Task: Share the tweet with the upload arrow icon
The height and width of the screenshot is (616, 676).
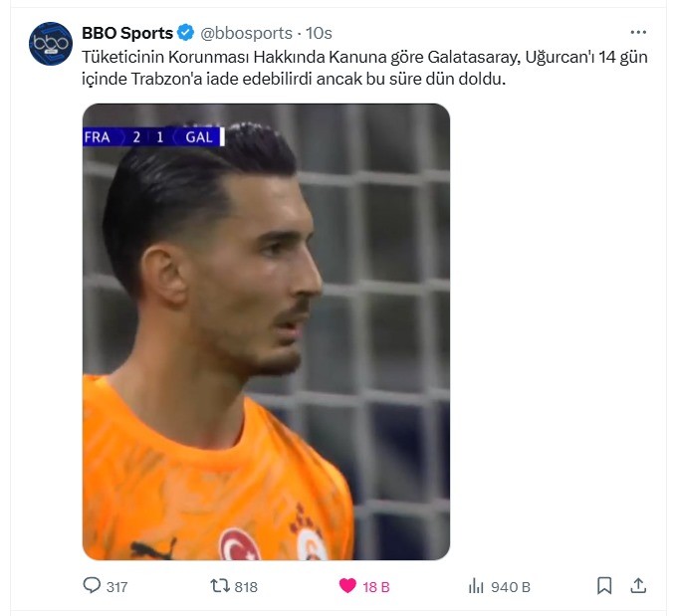Action: 638,586
